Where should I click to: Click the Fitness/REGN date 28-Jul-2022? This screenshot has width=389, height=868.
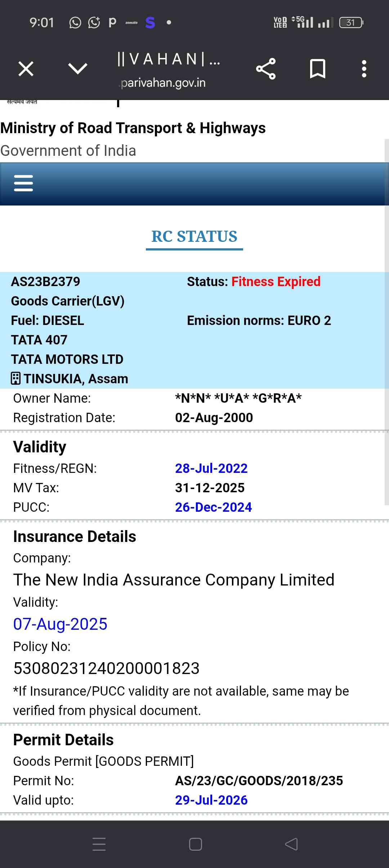point(211,468)
